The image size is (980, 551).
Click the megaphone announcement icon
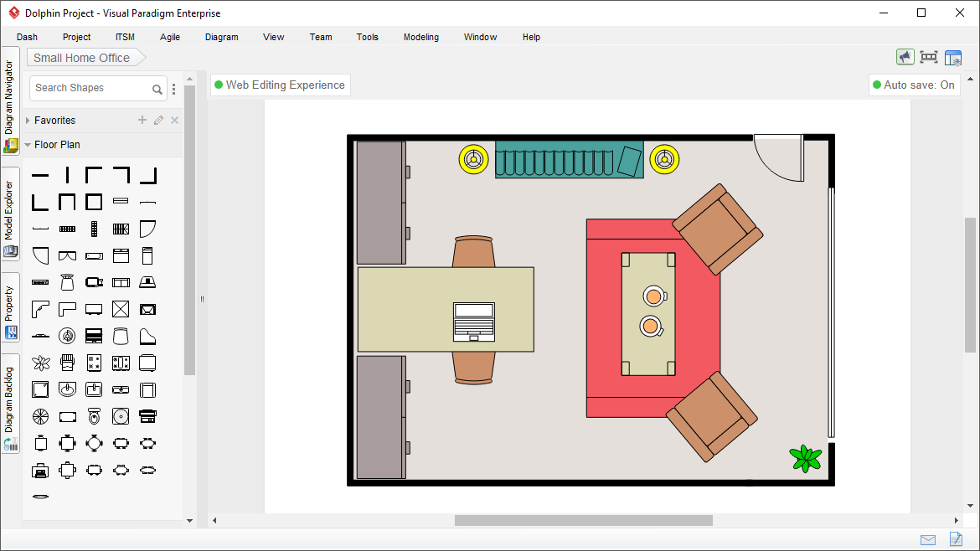click(x=905, y=58)
